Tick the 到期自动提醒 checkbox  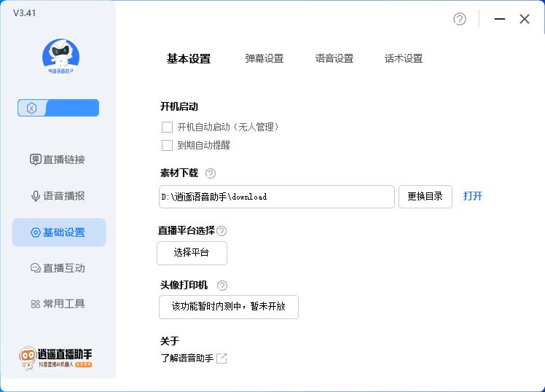(168, 145)
